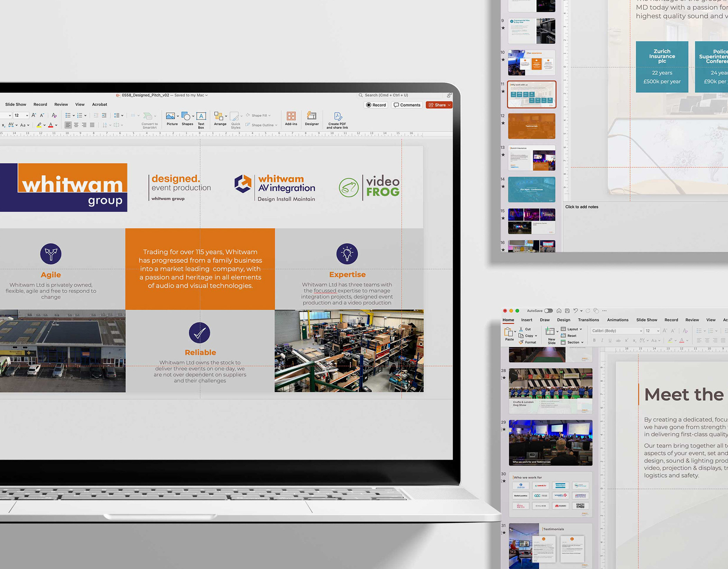Viewport: 728px width, 569px height.
Task: Select slide 30 'Who we work for' thumbnail
Action: point(551,494)
